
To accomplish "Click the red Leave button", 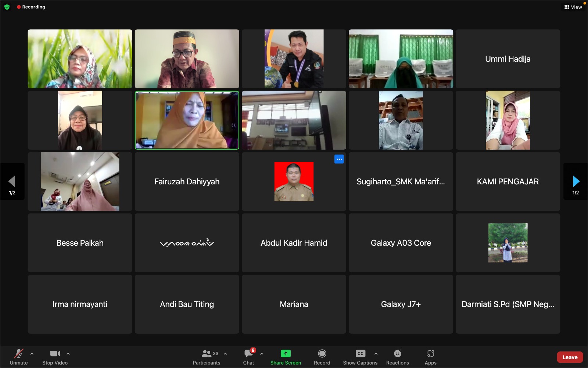I will [570, 357].
